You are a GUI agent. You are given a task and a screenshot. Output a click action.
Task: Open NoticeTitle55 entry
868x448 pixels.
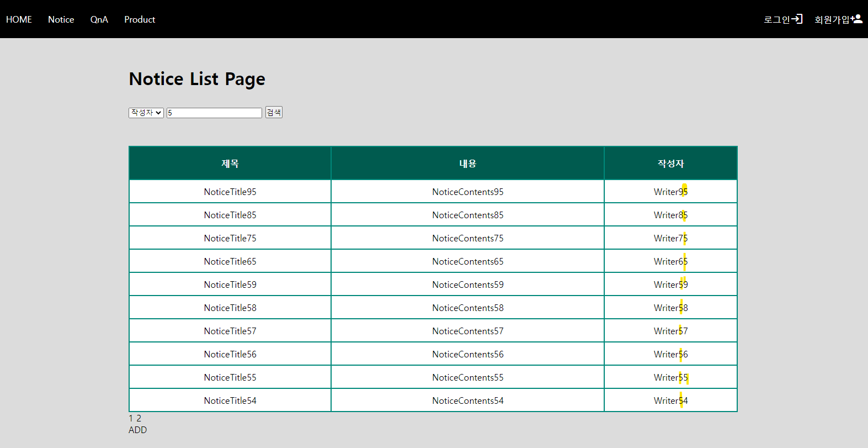230,377
